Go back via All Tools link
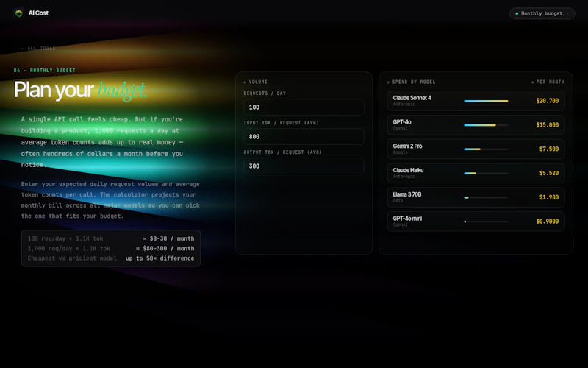588x368 pixels. click(x=38, y=48)
